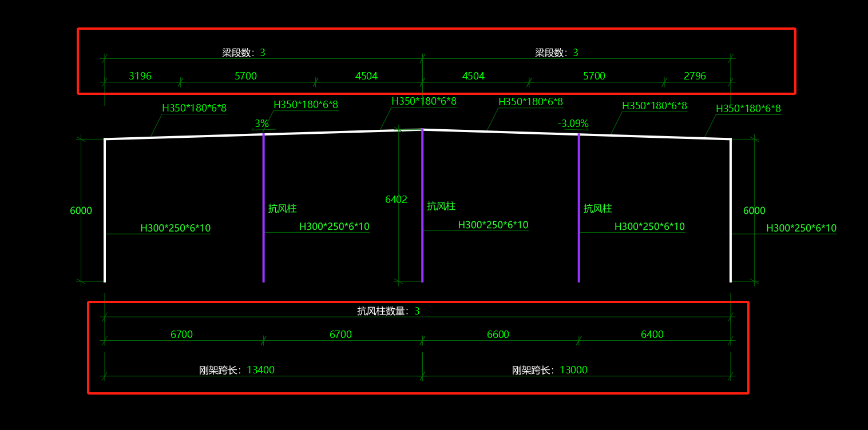Click the 2796 beam segment dimension
The height and width of the screenshot is (430, 868).
[695, 76]
